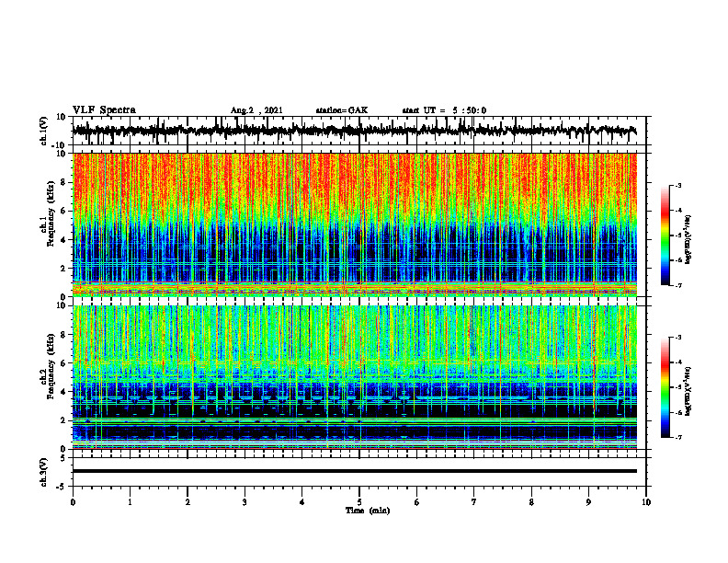Click the "10" tick on the time axis
This screenshot has width=728, height=563.
646,502
